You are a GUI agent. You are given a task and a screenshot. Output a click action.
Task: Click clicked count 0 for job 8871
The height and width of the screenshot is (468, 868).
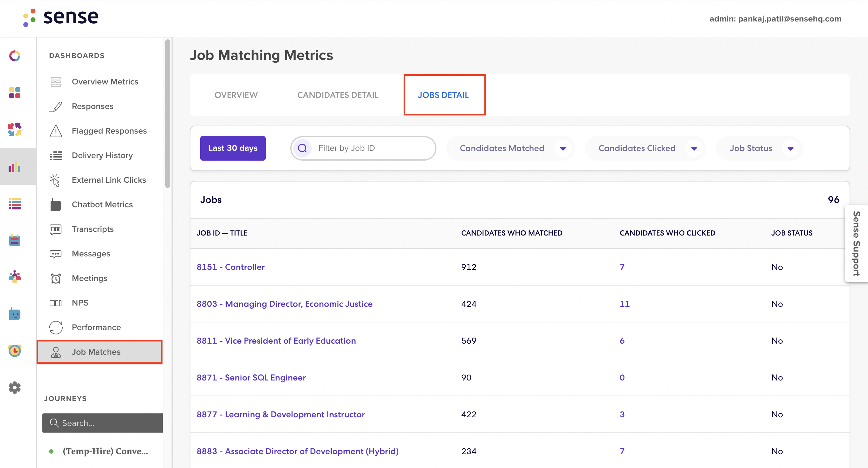[x=622, y=378]
